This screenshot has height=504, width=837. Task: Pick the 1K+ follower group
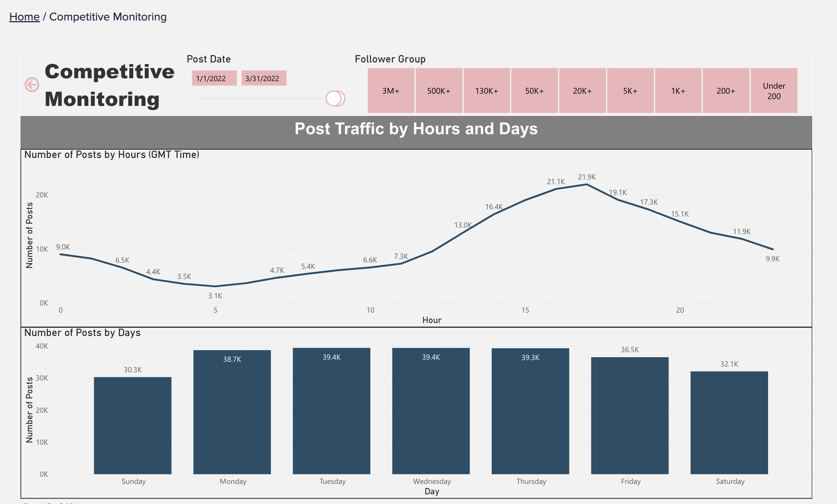coord(678,91)
